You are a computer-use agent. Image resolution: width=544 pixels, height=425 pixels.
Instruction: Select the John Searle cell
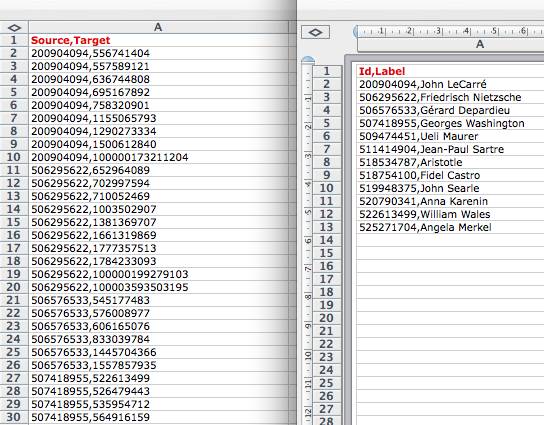[450, 188]
